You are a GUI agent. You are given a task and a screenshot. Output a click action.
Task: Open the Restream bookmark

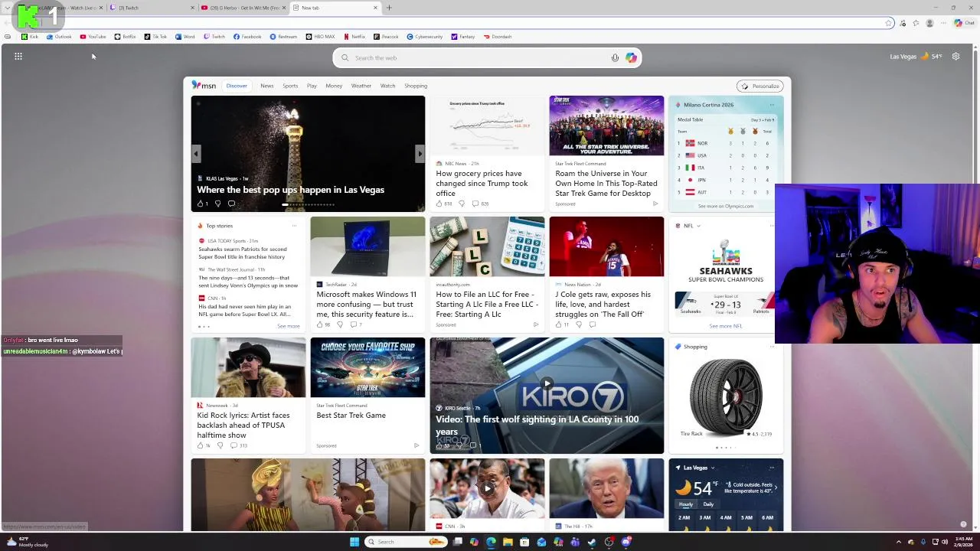[x=283, y=37]
